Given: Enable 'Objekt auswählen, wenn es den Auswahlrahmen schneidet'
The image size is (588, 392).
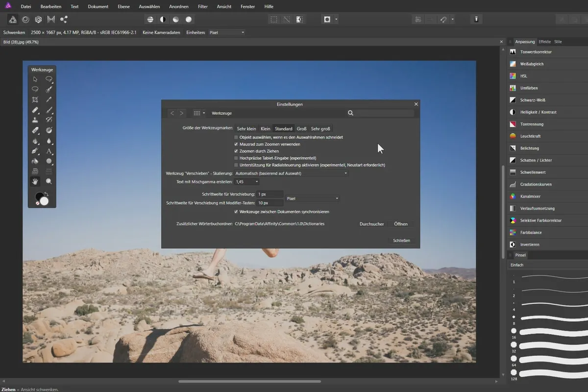Looking at the screenshot, I should [x=236, y=137].
